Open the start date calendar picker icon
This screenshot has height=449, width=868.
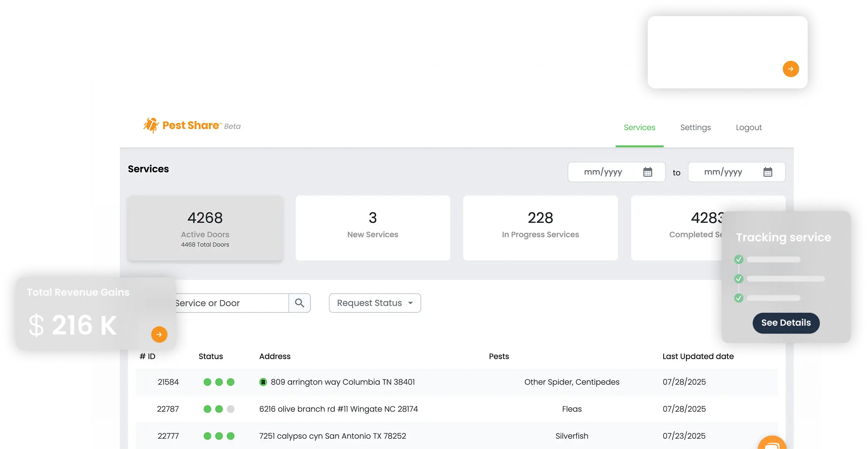pyautogui.click(x=647, y=172)
